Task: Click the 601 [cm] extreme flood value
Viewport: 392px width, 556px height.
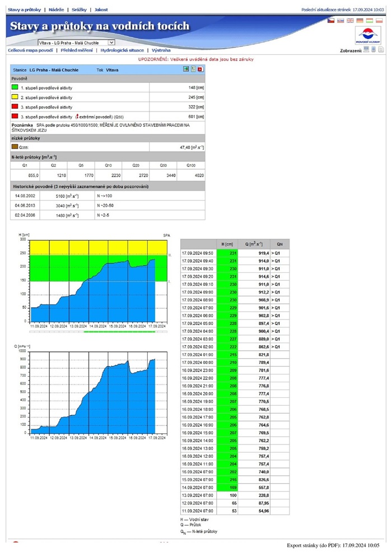Action: [x=196, y=117]
